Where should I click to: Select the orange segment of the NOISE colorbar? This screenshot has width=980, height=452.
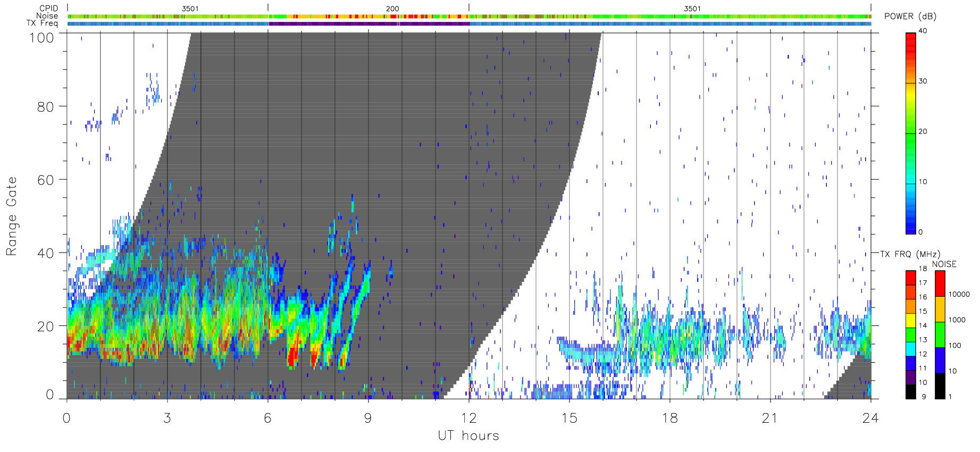[940, 309]
